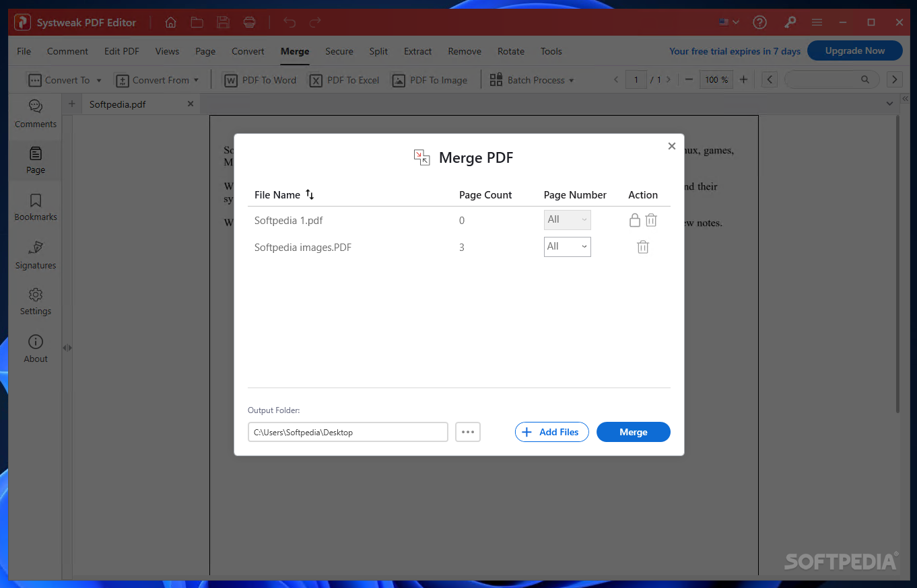This screenshot has height=588, width=917.
Task: Open the help question mark icon
Action: pos(760,22)
